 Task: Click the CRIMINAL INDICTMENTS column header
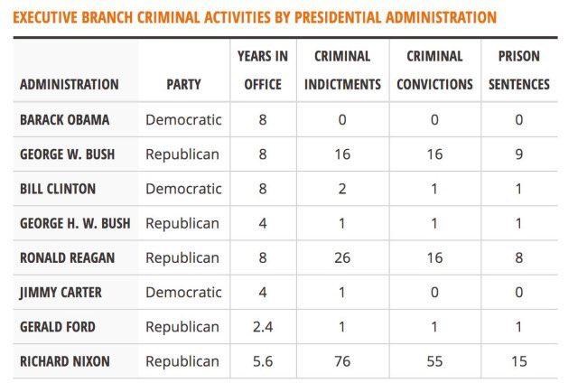click(342, 70)
